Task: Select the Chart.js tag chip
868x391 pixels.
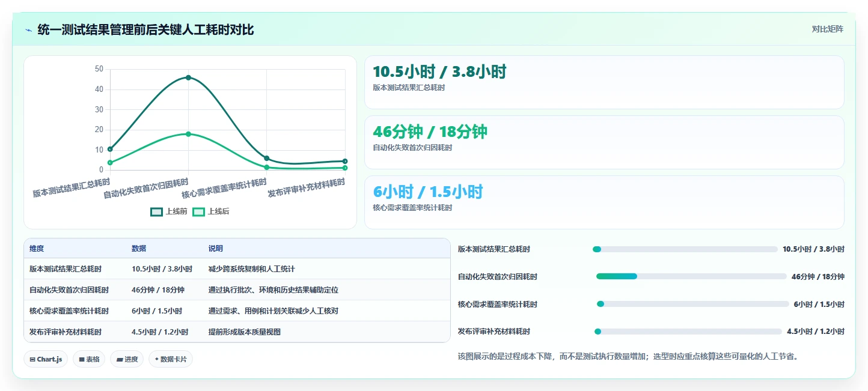Action: click(46, 359)
